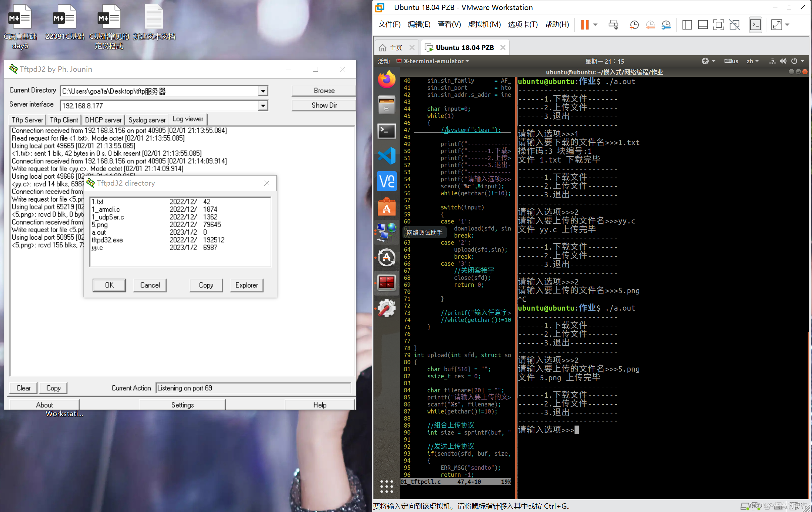Click Cancel in Tftpd32 directory dialog
Image resolution: width=812 pixels, height=512 pixels.
pyautogui.click(x=150, y=285)
